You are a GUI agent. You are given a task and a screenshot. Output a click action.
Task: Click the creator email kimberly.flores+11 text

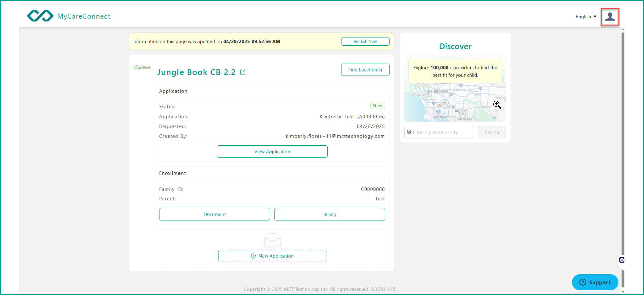click(x=335, y=136)
